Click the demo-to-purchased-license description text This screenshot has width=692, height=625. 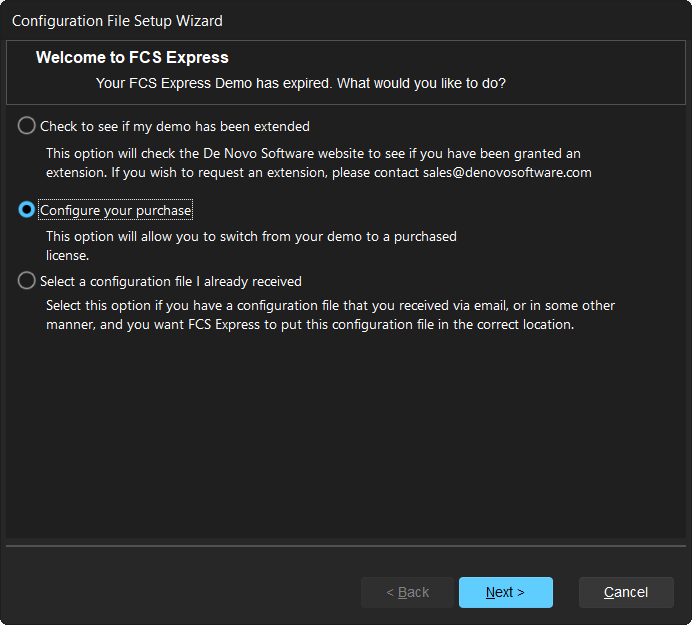pos(251,236)
